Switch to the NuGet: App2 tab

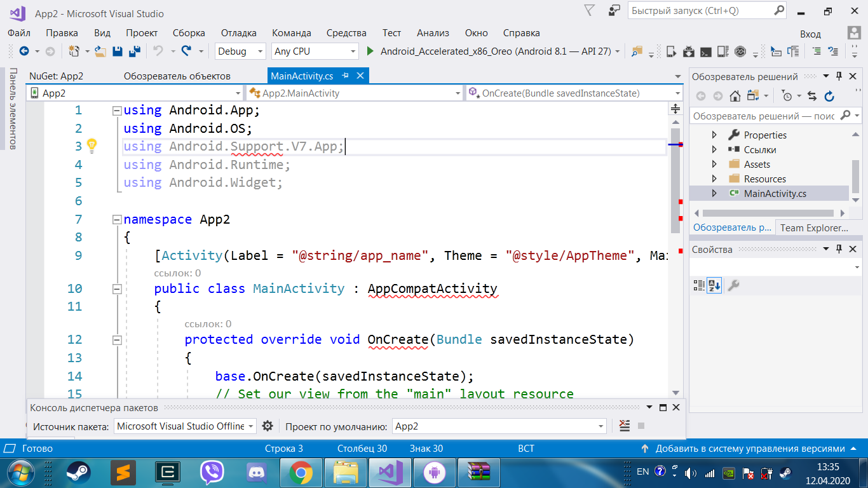[x=56, y=76]
